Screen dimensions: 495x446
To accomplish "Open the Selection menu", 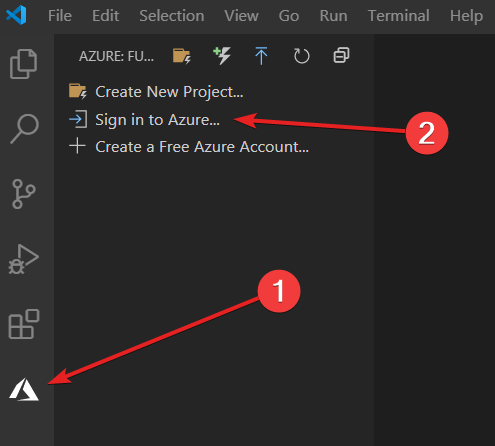I will click(172, 16).
